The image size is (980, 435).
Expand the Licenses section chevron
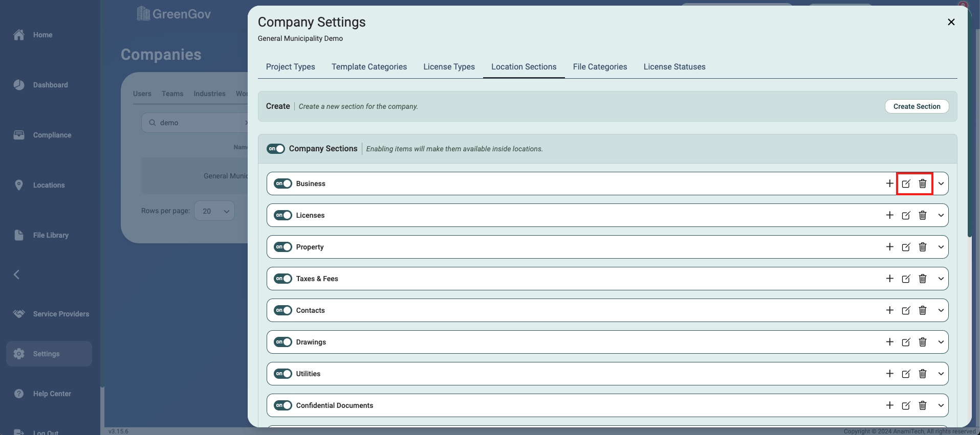(941, 215)
